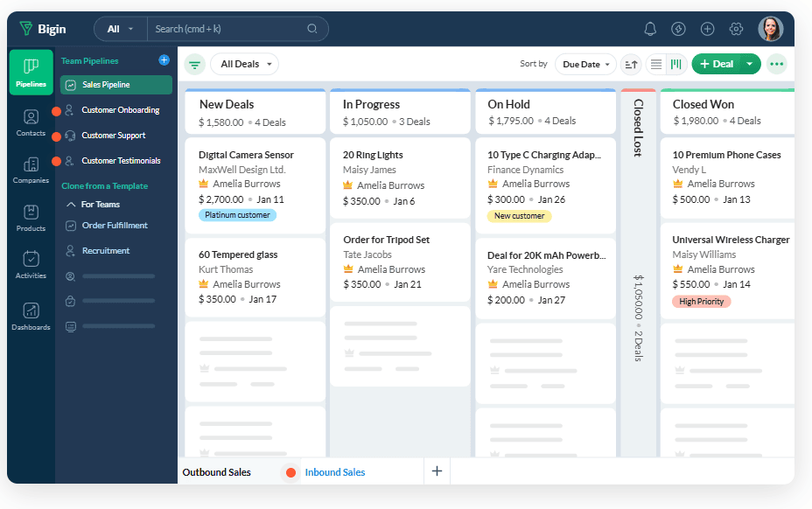The height and width of the screenshot is (509, 812).
Task: Open the user profile avatar
Action: pos(771,29)
